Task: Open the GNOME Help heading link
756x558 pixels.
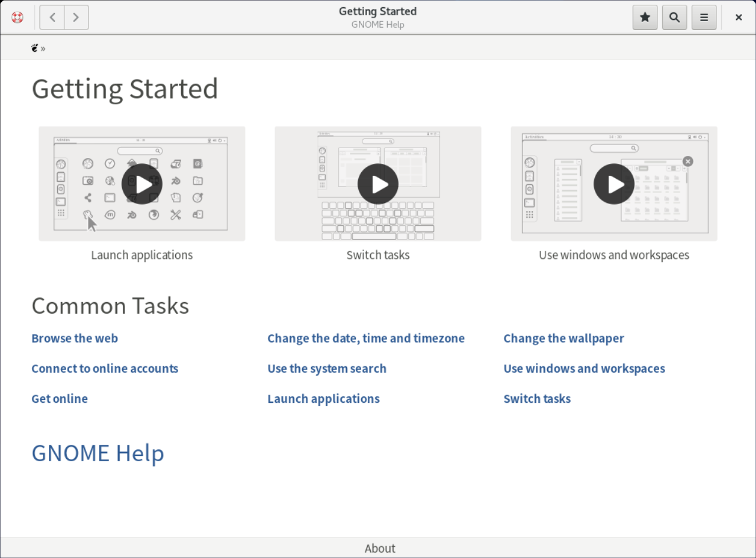Action: point(98,453)
